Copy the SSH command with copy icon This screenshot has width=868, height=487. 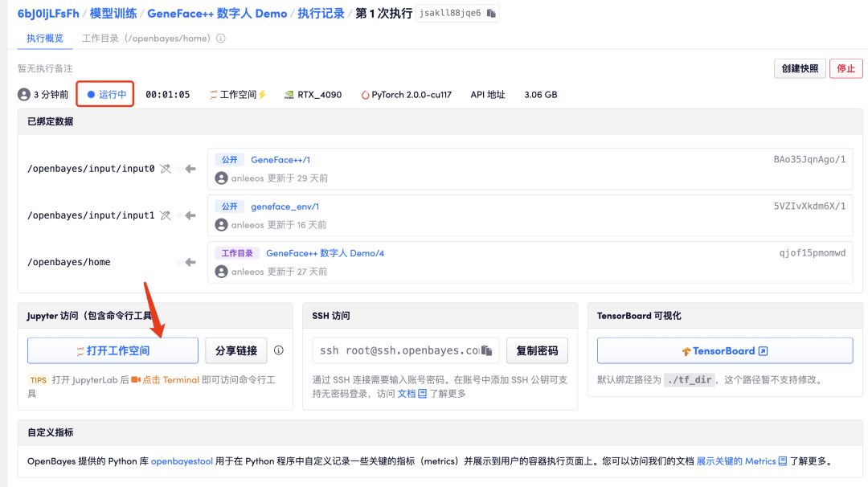click(487, 350)
